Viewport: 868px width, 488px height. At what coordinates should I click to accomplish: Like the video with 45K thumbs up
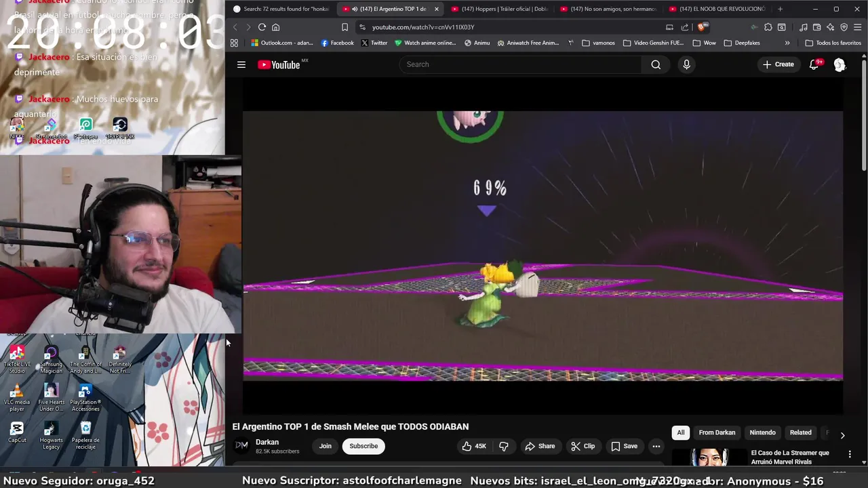coord(474,446)
